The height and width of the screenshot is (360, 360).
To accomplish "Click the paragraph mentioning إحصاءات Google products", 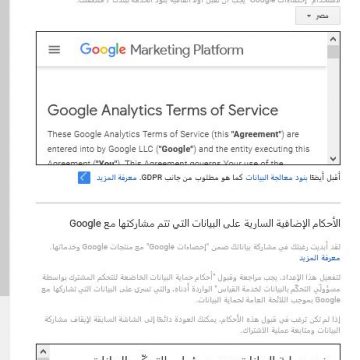I will (195, 252).
